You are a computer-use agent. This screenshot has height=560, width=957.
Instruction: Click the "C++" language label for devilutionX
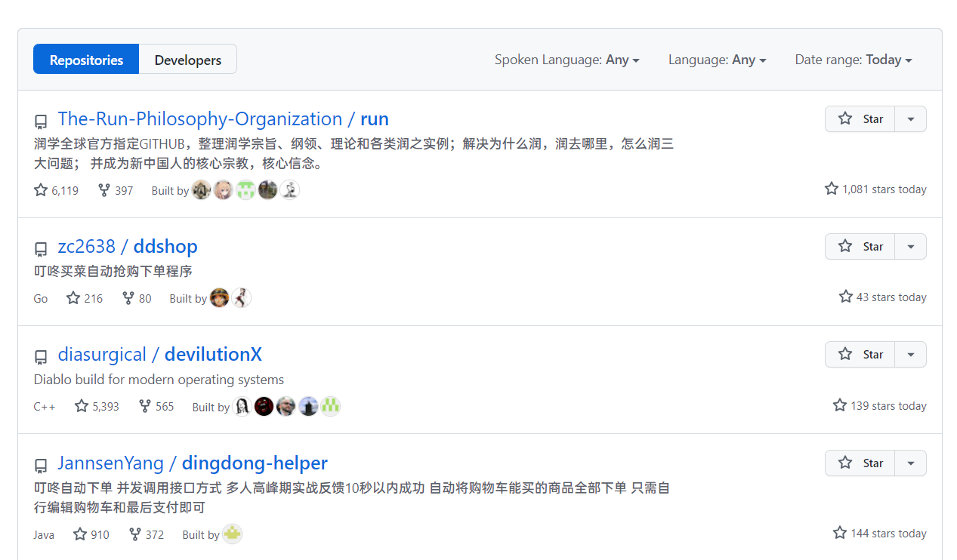coord(45,407)
